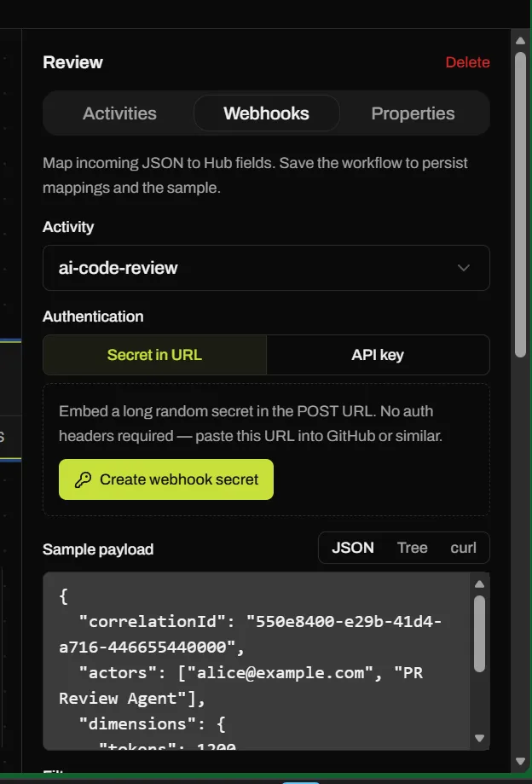The height and width of the screenshot is (784, 532).
Task: Switch to the Activities tab
Action: point(119,113)
